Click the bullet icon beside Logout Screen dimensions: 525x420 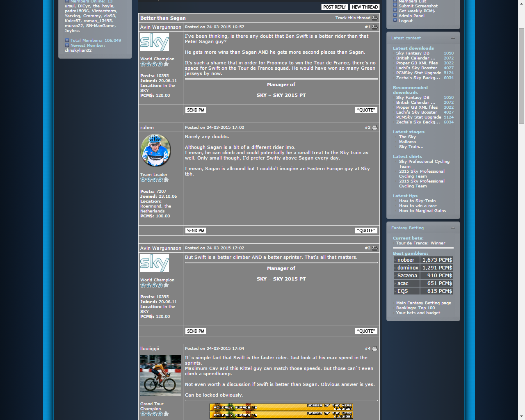click(x=395, y=21)
